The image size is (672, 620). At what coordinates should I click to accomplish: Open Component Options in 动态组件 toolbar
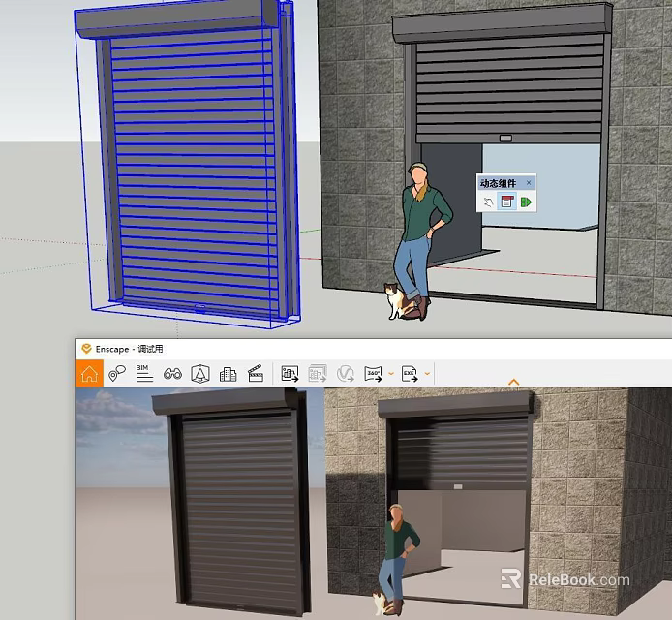(x=506, y=201)
